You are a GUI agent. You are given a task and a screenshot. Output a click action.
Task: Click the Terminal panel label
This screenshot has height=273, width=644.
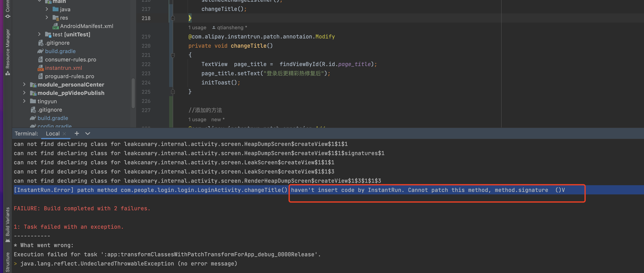point(26,133)
